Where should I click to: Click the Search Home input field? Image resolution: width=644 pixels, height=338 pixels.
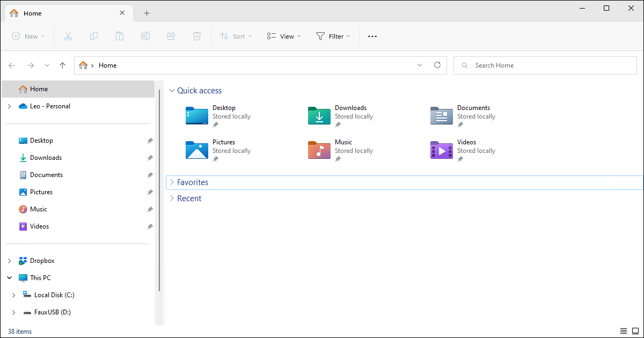545,65
